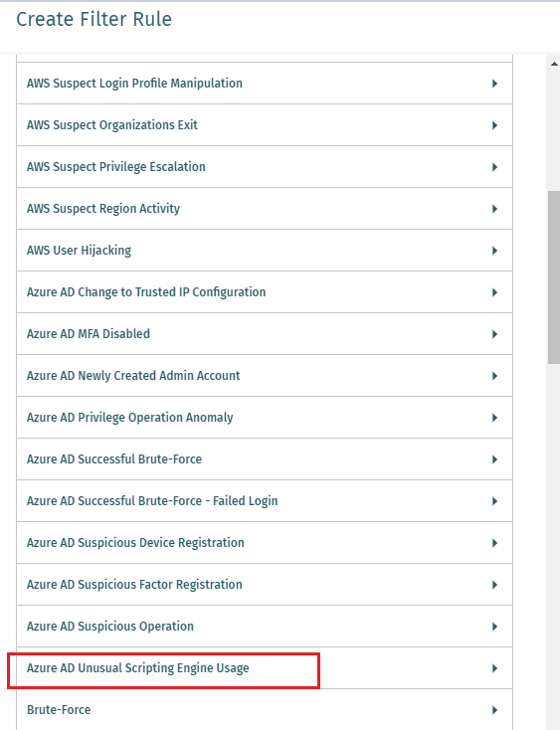Expand the Brute-Force row arrow
The image size is (560, 730).
tap(494, 710)
